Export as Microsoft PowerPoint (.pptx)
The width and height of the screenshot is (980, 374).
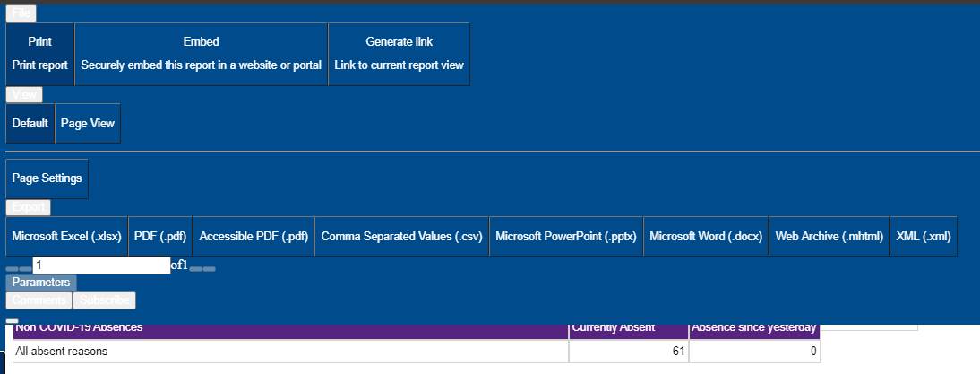[566, 237]
